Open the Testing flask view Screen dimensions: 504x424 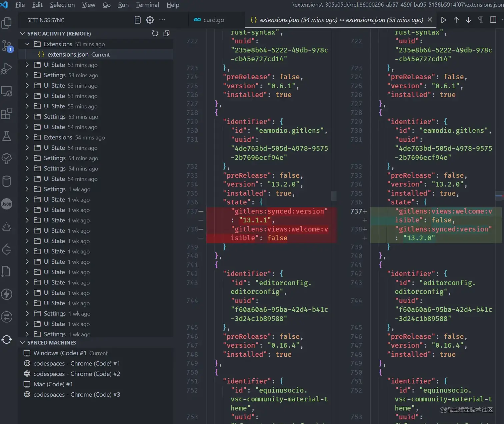(x=7, y=136)
